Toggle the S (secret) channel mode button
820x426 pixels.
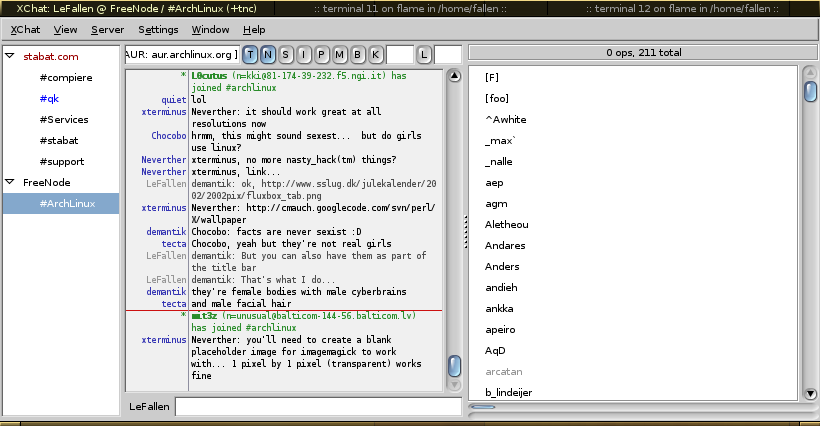click(x=286, y=53)
